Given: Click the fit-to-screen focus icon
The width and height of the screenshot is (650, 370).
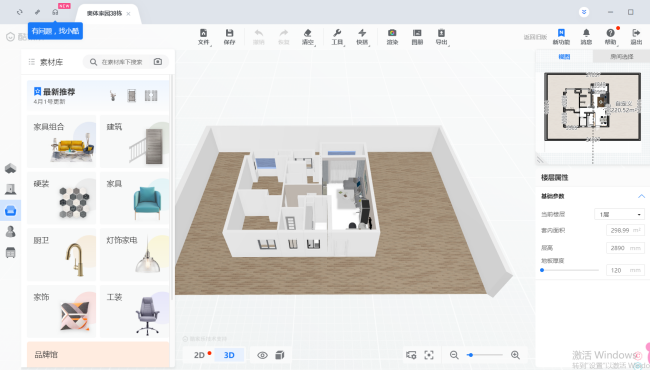Looking at the screenshot, I should pos(429,355).
